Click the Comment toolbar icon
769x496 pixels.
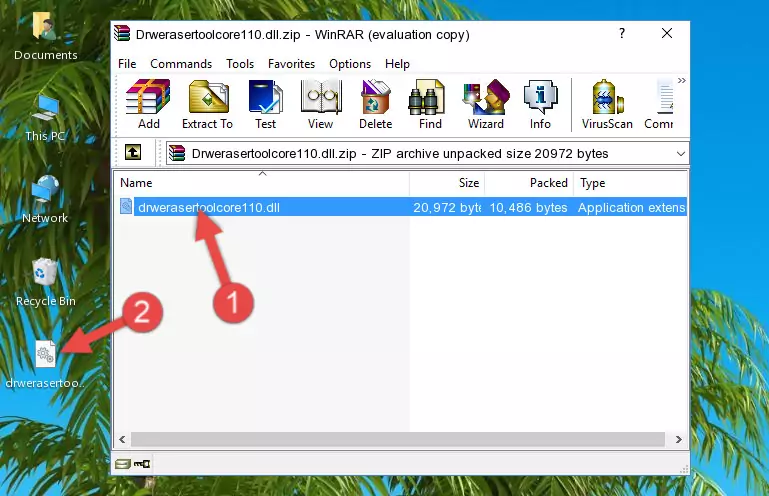coord(659,104)
